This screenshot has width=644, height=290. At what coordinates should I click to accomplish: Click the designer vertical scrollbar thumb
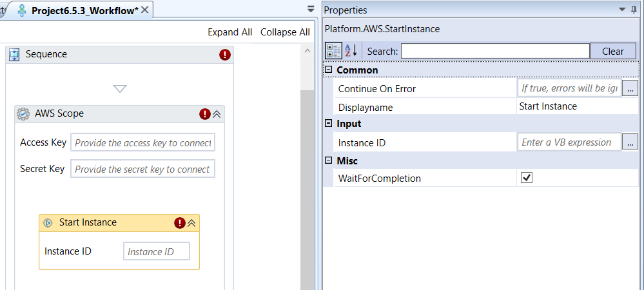(x=306, y=189)
